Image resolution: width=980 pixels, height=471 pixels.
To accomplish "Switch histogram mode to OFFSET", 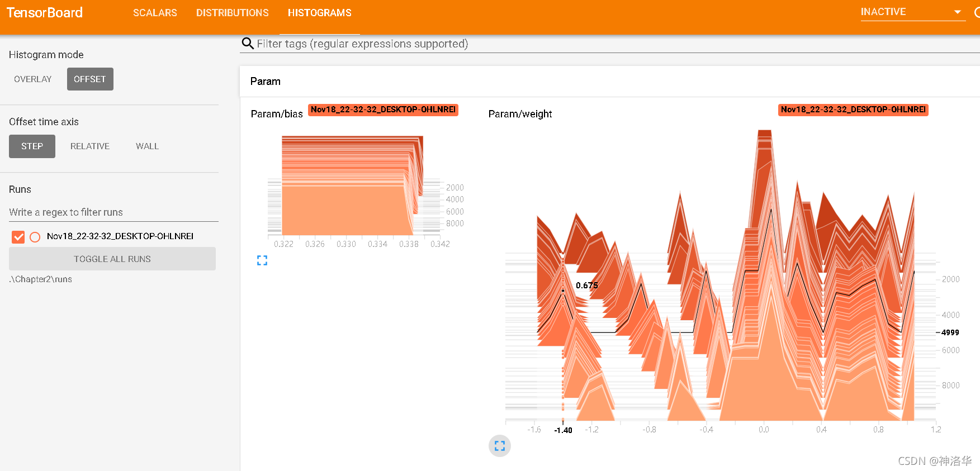I will pos(90,79).
